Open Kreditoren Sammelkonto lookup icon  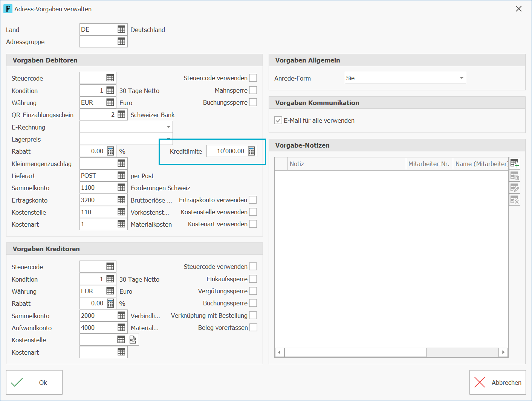tap(121, 316)
